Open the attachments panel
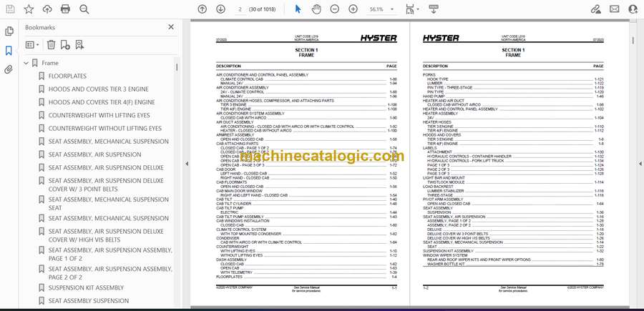The width and height of the screenshot is (644, 311). click(9, 70)
